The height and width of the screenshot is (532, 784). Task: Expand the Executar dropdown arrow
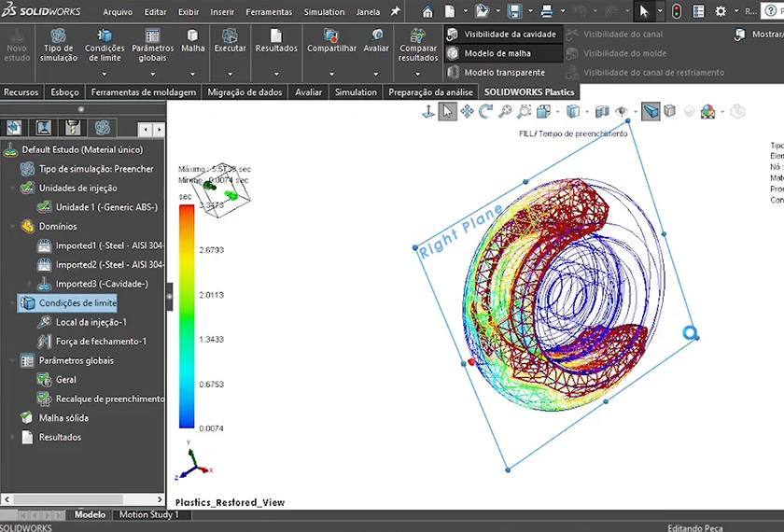[230, 74]
